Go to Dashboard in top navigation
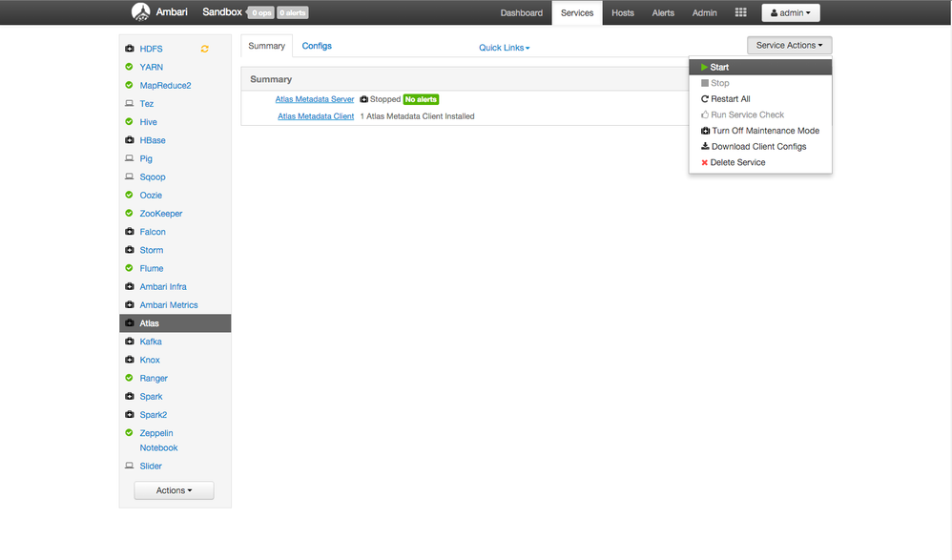This screenshot has width=952, height=560. point(522,12)
